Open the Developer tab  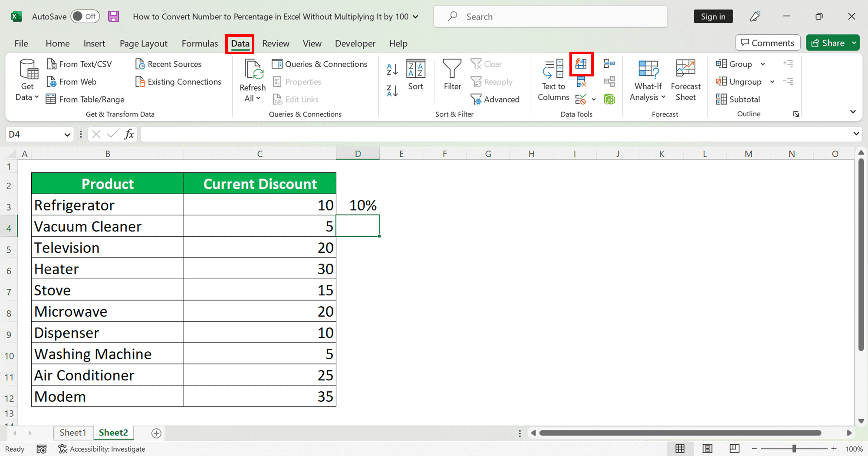click(x=355, y=43)
